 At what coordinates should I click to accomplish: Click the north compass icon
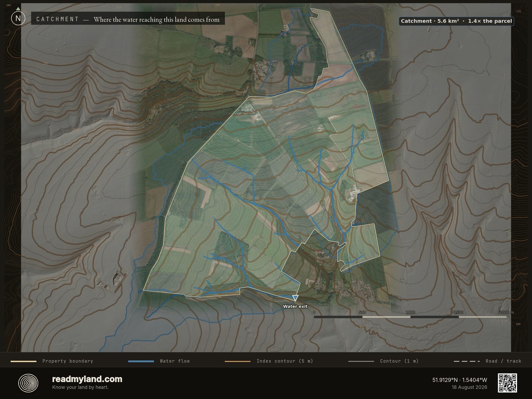point(18,18)
